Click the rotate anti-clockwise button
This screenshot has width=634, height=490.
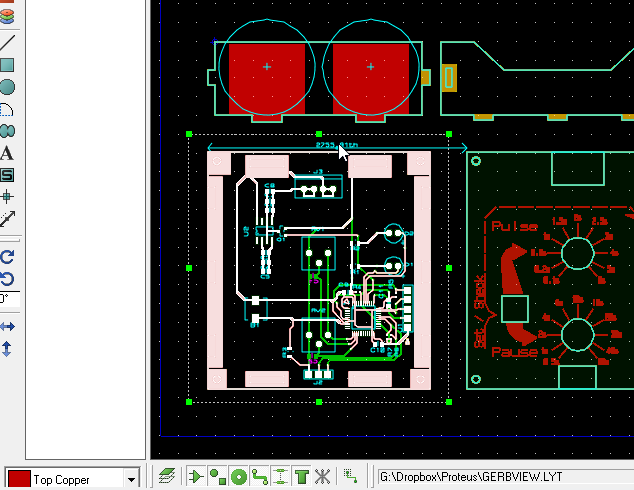[6, 278]
